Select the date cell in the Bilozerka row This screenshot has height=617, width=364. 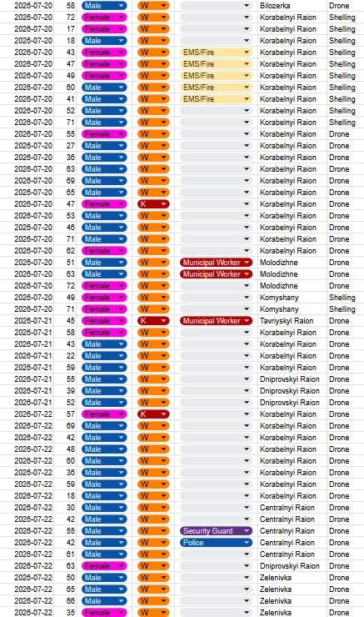(x=27, y=6)
